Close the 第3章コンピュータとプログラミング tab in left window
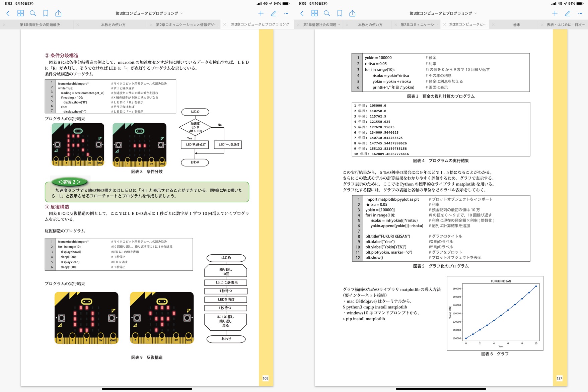The image size is (588, 392). click(x=224, y=24)
